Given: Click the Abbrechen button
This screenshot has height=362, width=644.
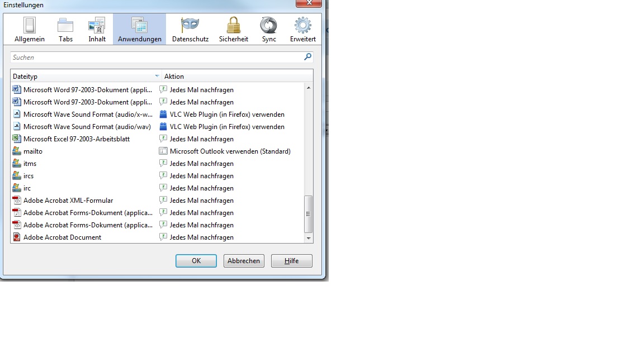Looking at the screenshot, I should [x=244, y=261].
